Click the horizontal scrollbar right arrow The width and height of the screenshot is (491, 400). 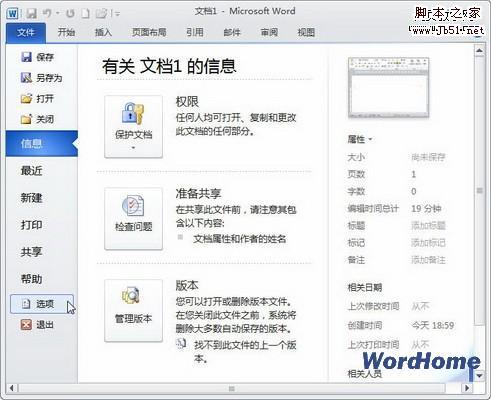pos(467,388)
